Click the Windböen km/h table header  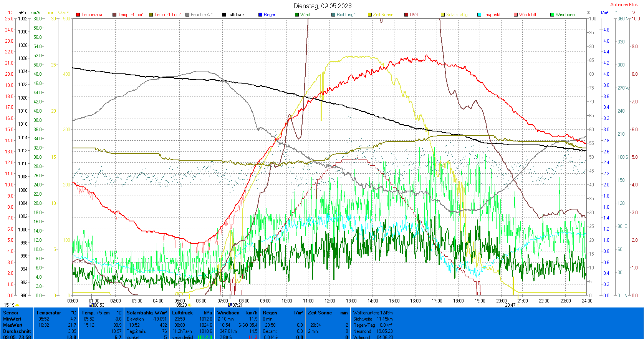point(237,313)
